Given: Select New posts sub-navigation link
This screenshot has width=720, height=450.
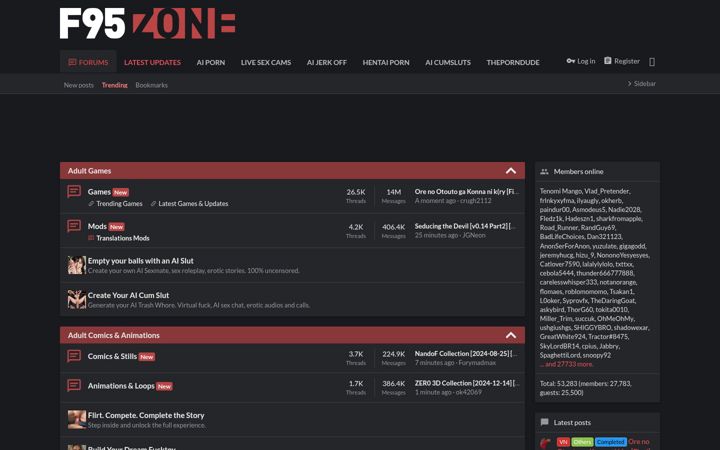Looking at the screenshot, I should click(x=79, y=85).
